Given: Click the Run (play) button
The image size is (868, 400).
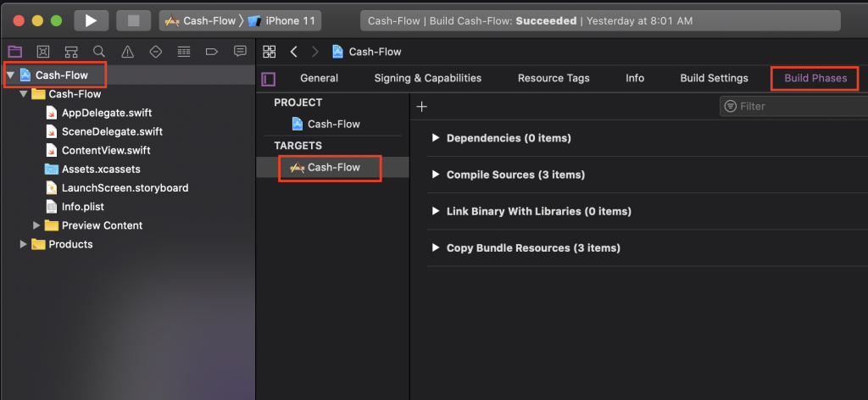Looking at the screenshot, I should [92, 21].
